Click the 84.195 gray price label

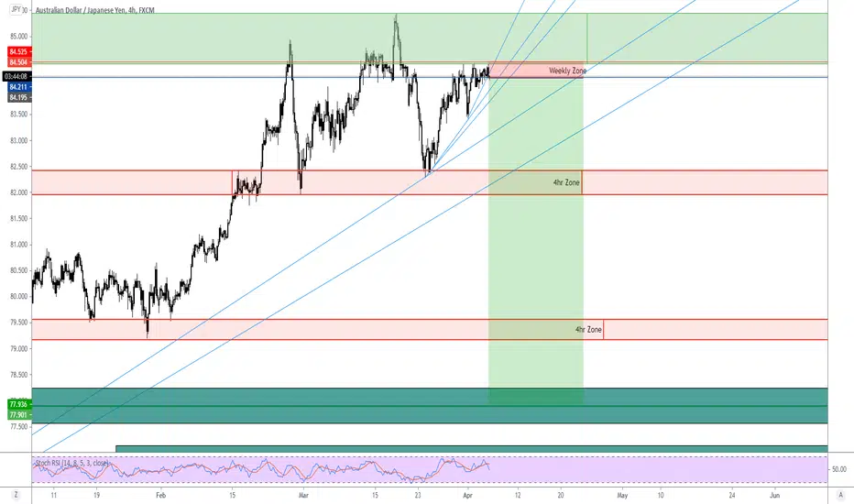(18, 97)
